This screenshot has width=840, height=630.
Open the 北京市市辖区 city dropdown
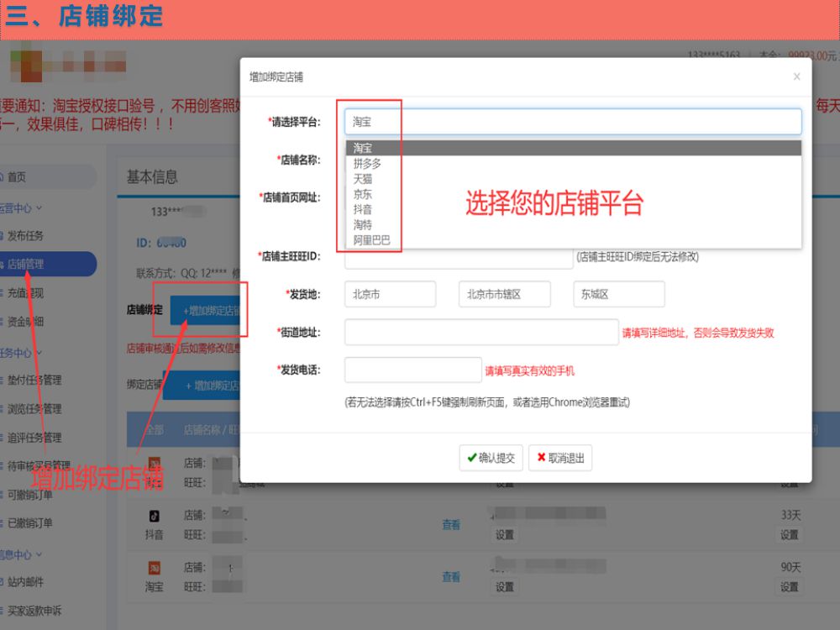point(505,294)
